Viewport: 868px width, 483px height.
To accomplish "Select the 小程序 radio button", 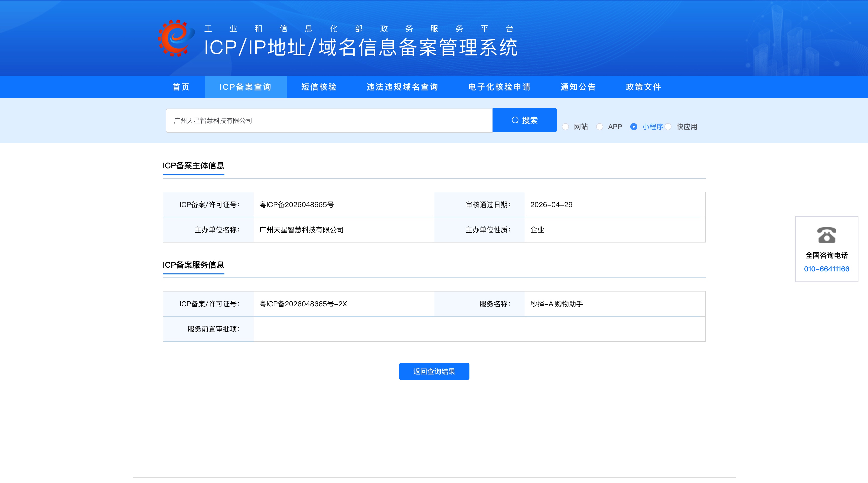I will point(634,127).
